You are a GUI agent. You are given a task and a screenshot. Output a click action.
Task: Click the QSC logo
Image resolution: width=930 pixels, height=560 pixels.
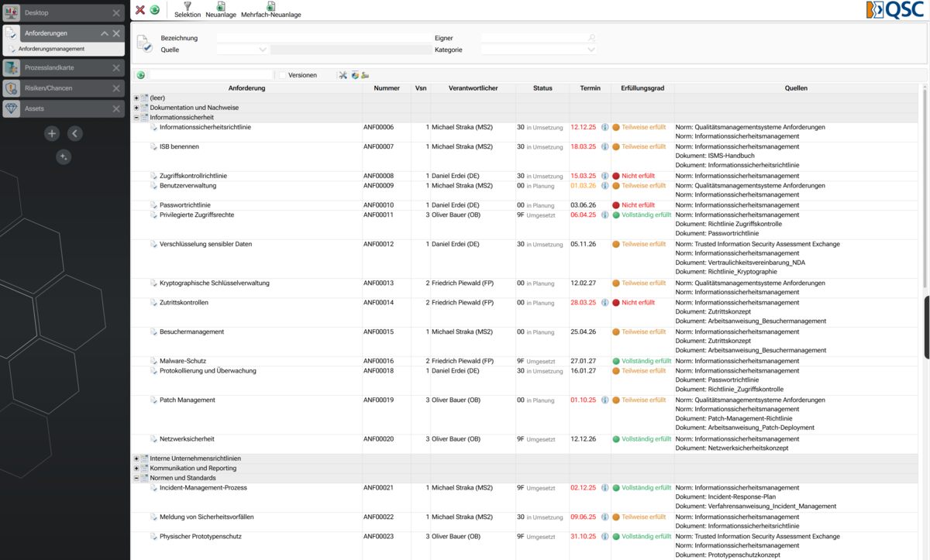(895, 10)
